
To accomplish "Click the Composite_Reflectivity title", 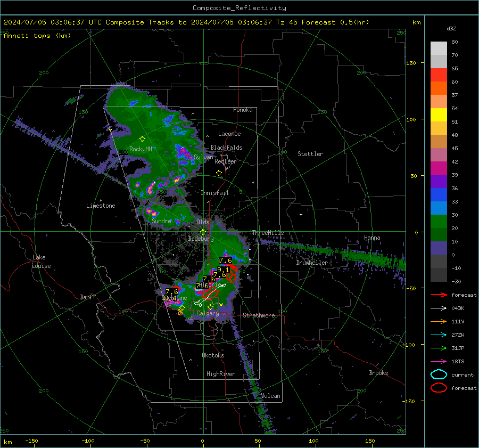I will click(x=240, y=8).
